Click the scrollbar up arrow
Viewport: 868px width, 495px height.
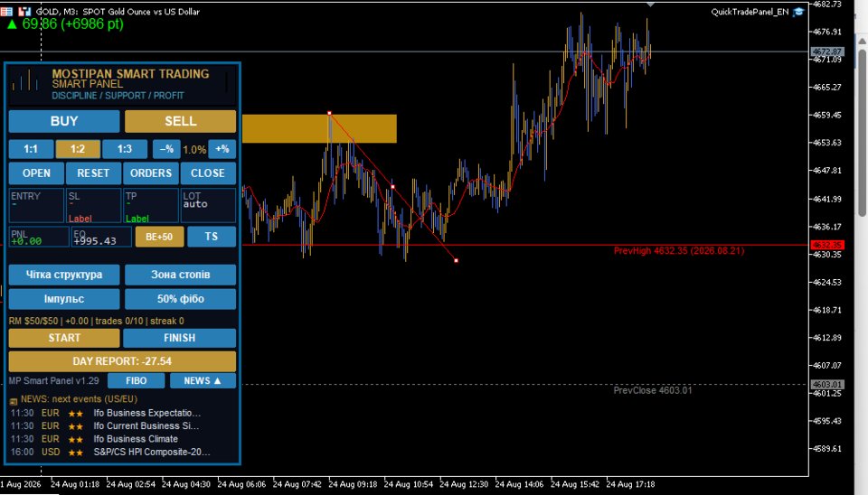click(x=863, y=41)
